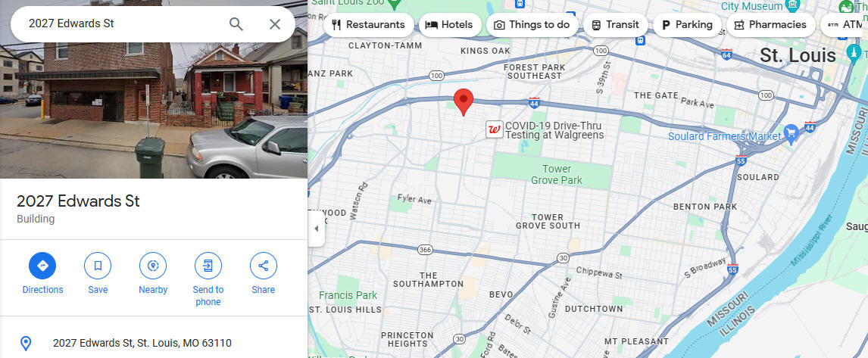Save this place with the bookmark icon

point(98,266)
